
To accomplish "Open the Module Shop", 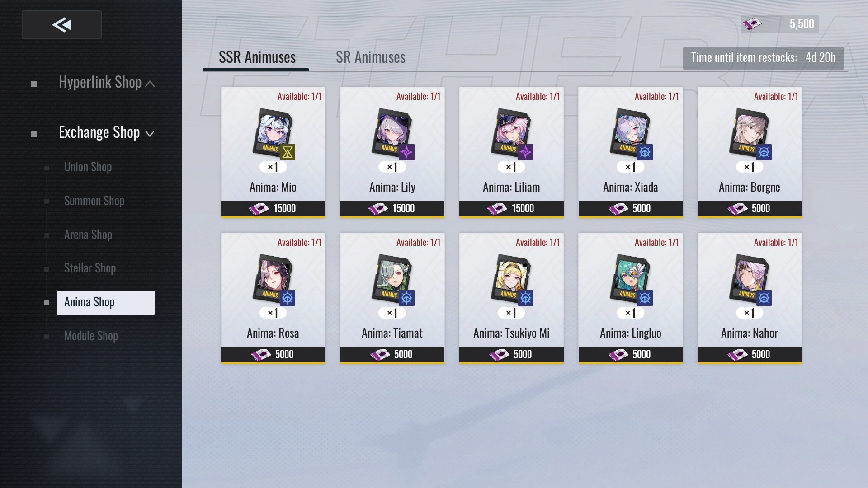I will coord(91,336).
